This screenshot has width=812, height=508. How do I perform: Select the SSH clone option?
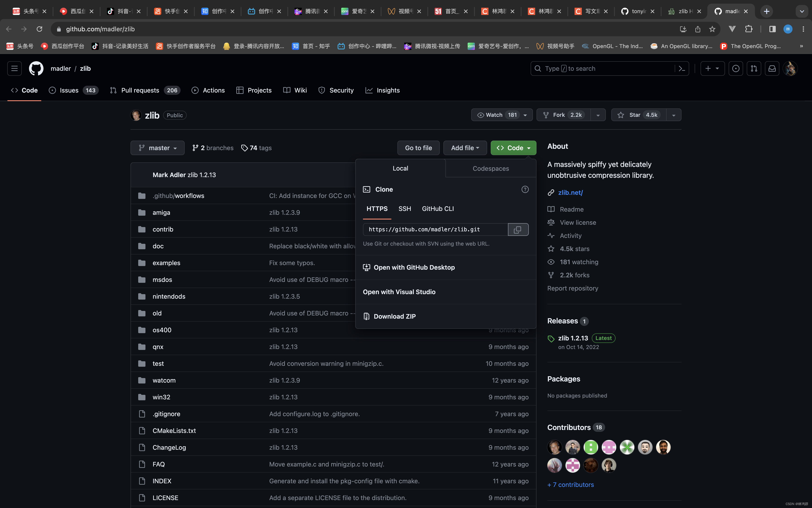(405, 209)
